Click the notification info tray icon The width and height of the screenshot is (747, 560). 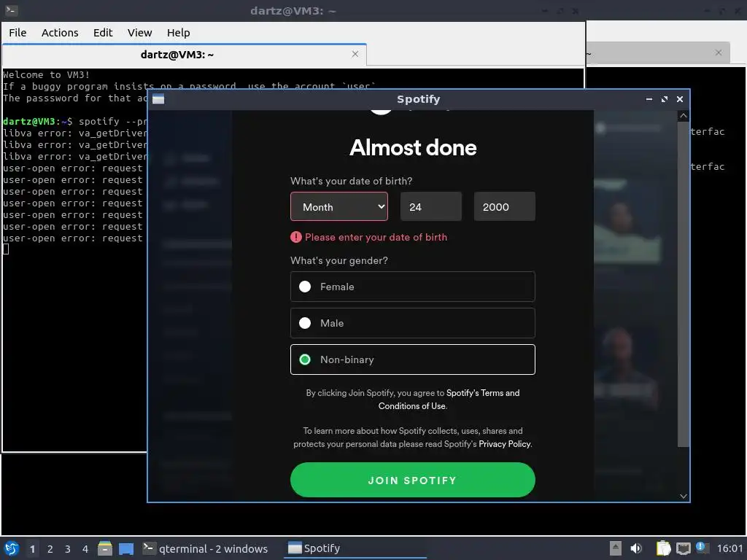click(702, 548)
